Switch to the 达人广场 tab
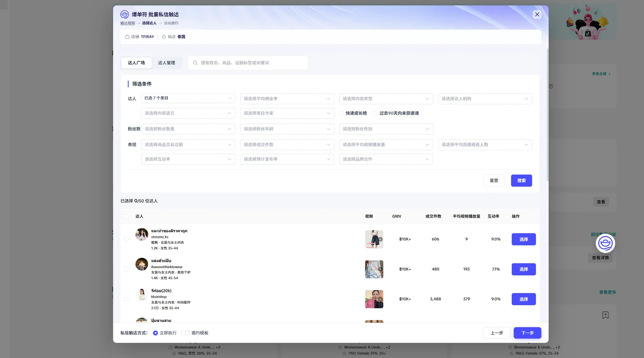The height and width of the screenshot is (358, 644). [x=137, y=63]
